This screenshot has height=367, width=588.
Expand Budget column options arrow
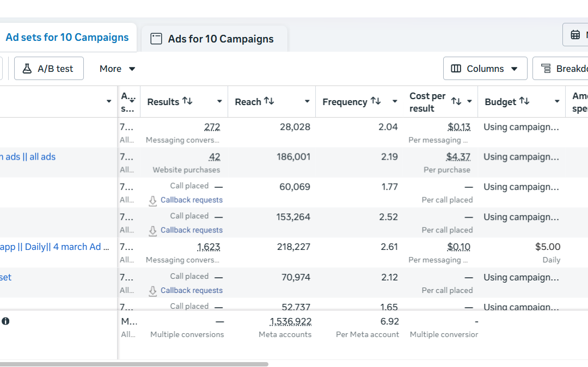(x=558, y=101)
